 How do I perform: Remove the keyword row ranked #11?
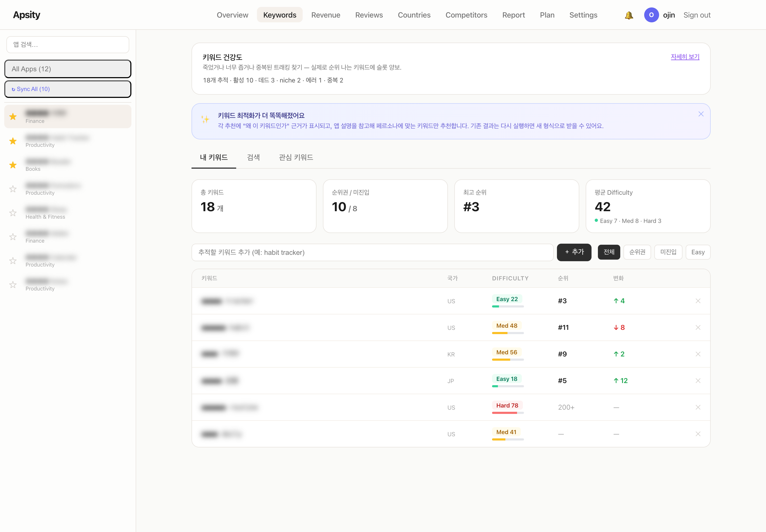click(x=698, y=328)
